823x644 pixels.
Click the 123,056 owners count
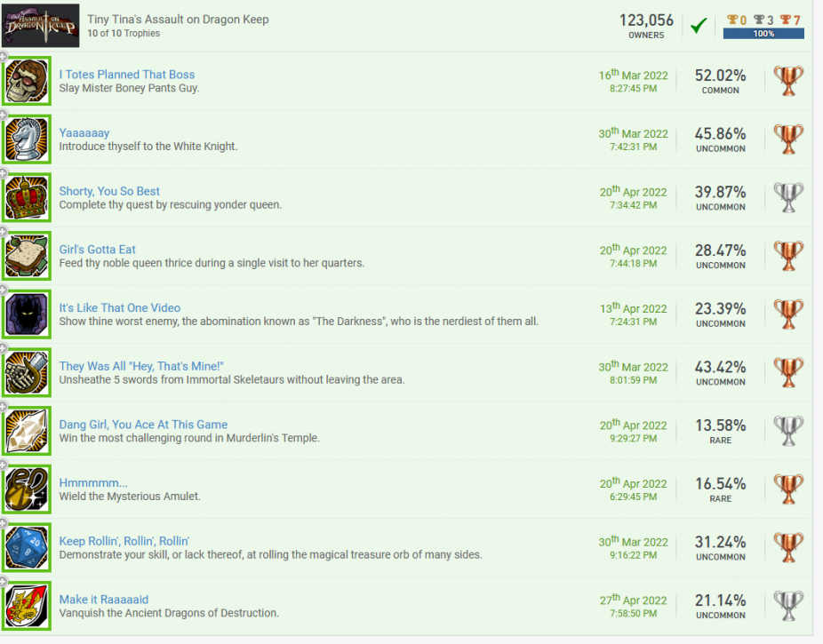[646, 20]
